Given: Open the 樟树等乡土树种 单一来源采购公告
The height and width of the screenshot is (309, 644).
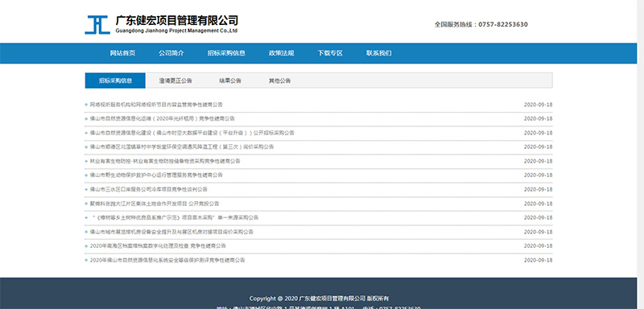Looking at the screenshot, I should coord(175,217).
